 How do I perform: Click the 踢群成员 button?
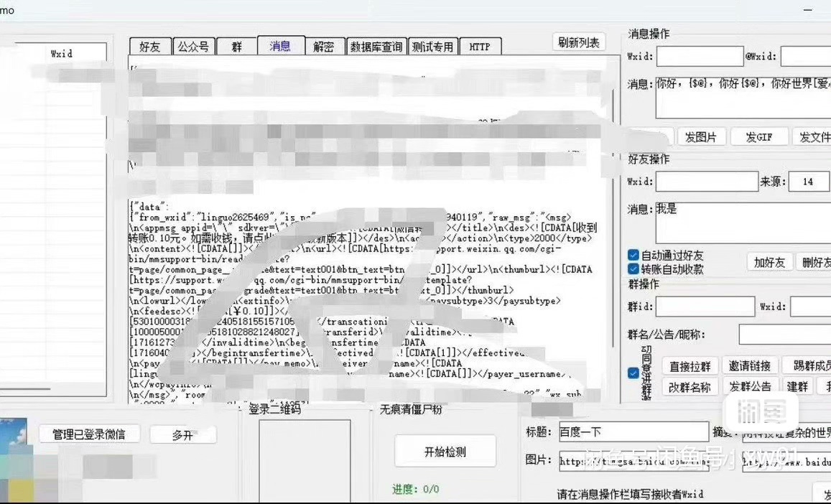pyautogui.click(x=808, y=366)
